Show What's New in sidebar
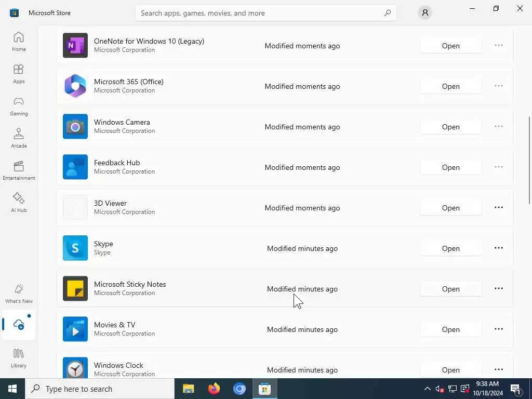Image resolution: width=532 pixels, height=399 pixels. pos(19,294)
